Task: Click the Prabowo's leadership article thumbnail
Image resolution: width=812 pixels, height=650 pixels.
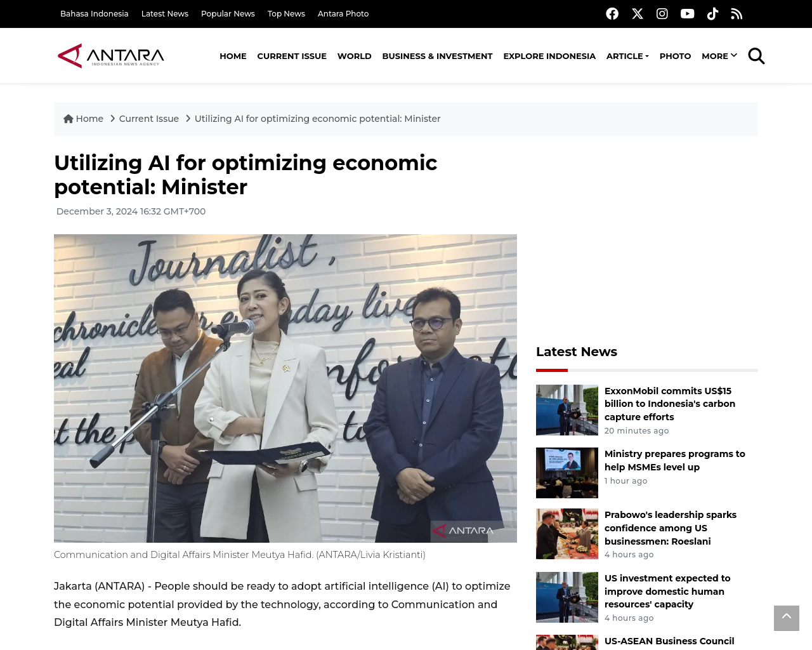Action: click(x=567, y=534)
